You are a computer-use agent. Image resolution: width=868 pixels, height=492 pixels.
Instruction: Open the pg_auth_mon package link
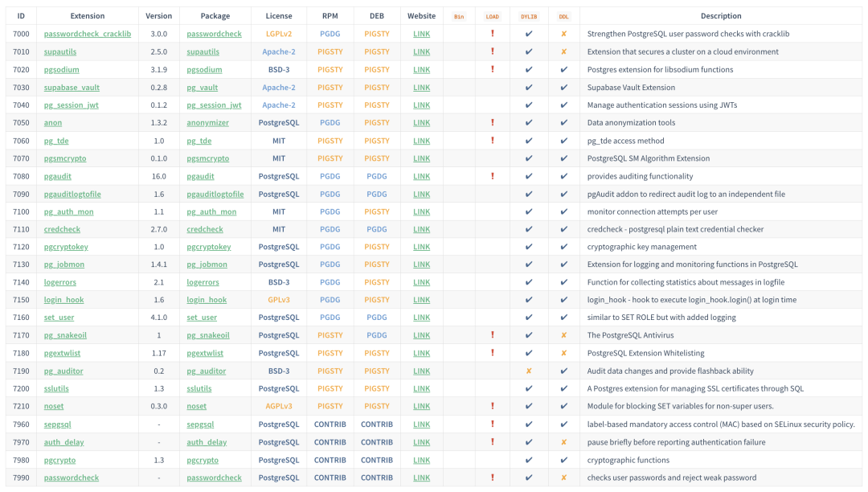click(211, 212)
